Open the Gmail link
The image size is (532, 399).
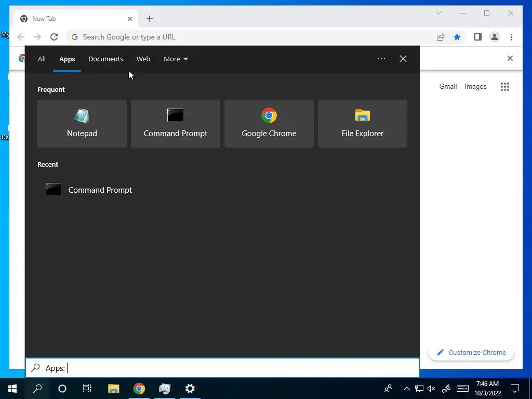click(448, 87)
